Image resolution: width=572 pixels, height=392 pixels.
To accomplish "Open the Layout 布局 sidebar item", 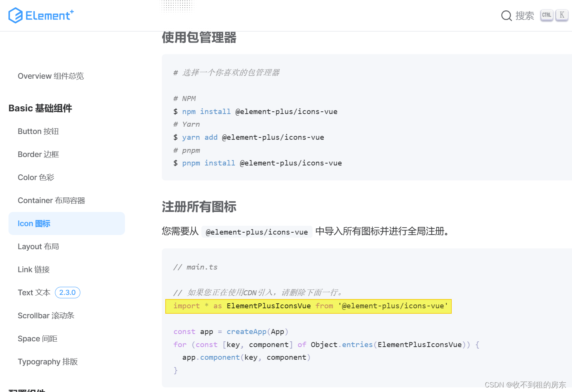I will coord(38,246).
